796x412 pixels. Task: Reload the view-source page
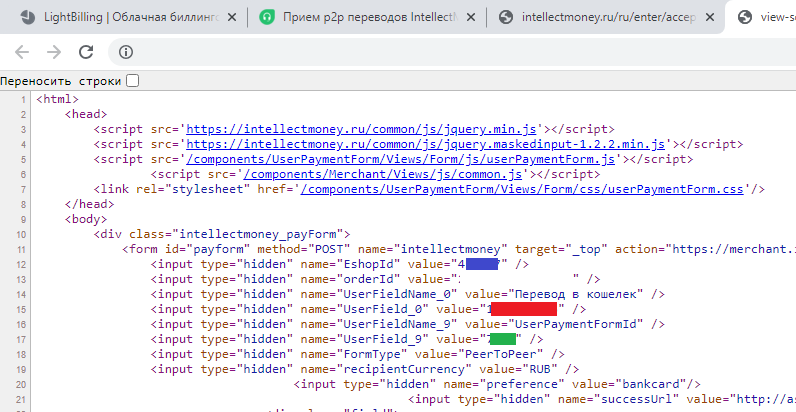[x=86, y=52]
